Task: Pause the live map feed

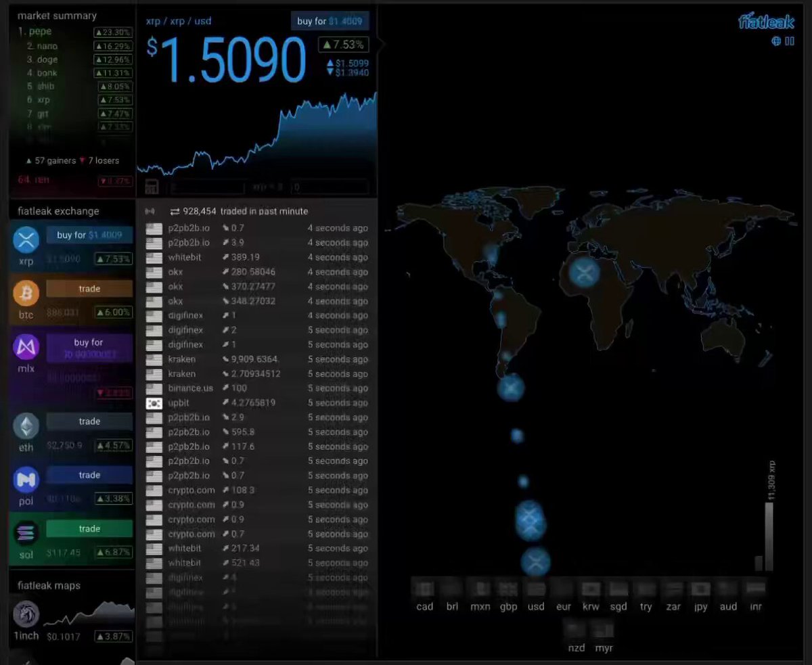Action: (790, 41)
